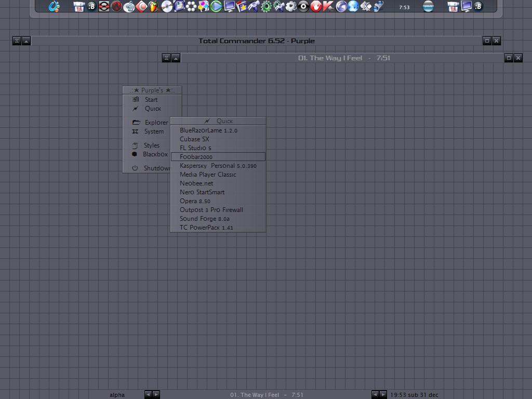532x399 pixels.
Task: Launch Kaspersky Personal 5.0.390
Action: (218, 166)
